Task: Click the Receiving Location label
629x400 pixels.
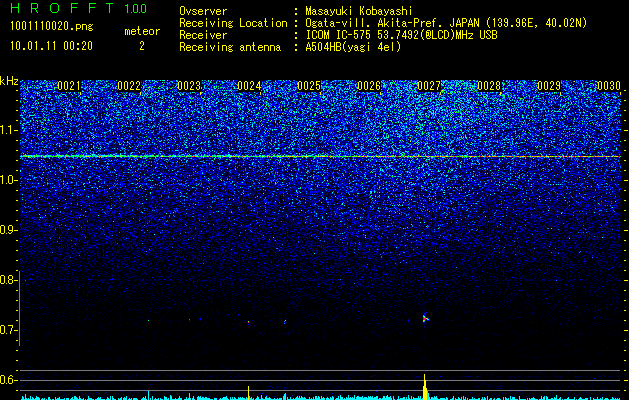Action: (x=233, y=23)
